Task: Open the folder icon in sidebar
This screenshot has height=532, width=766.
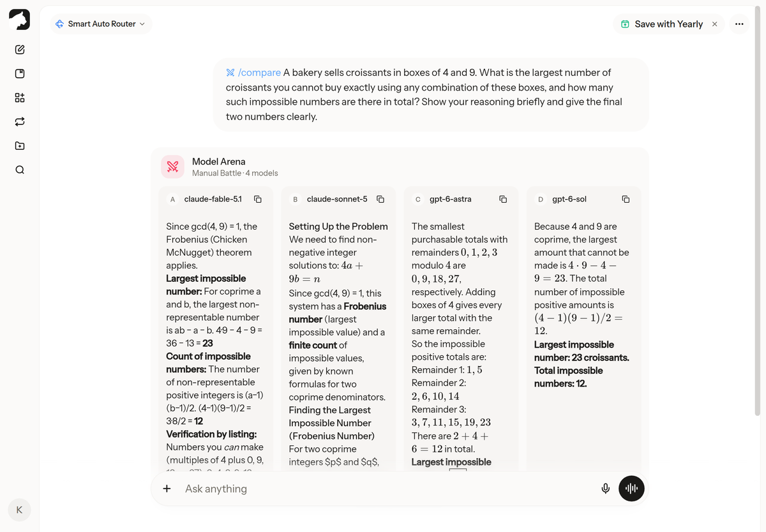Action: tap(20, 145)
